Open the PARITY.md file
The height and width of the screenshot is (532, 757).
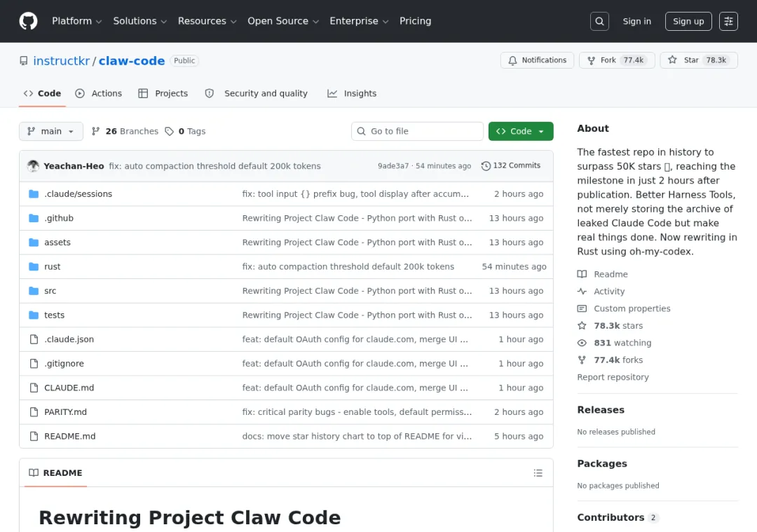click(65, 412)
